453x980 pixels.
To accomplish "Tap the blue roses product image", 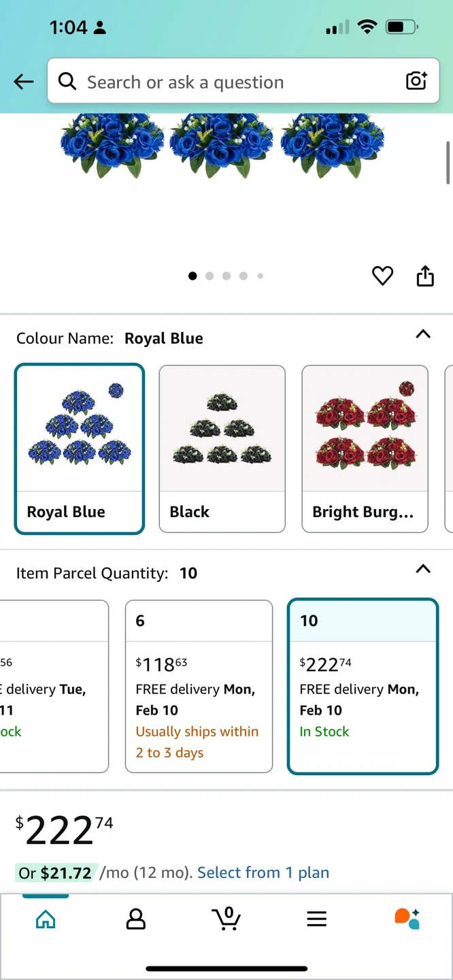I will point(222,144).
